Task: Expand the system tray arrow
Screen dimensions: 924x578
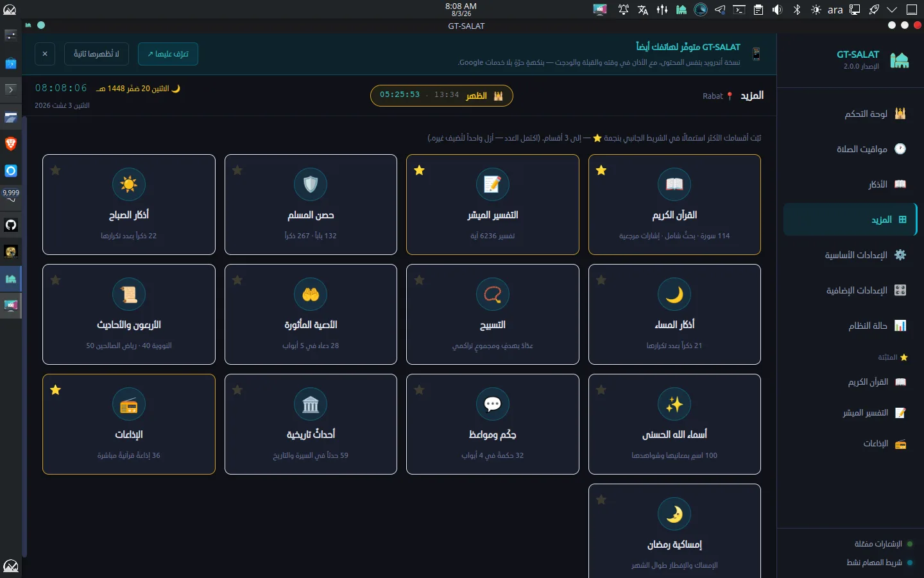Action: [892, 10]
